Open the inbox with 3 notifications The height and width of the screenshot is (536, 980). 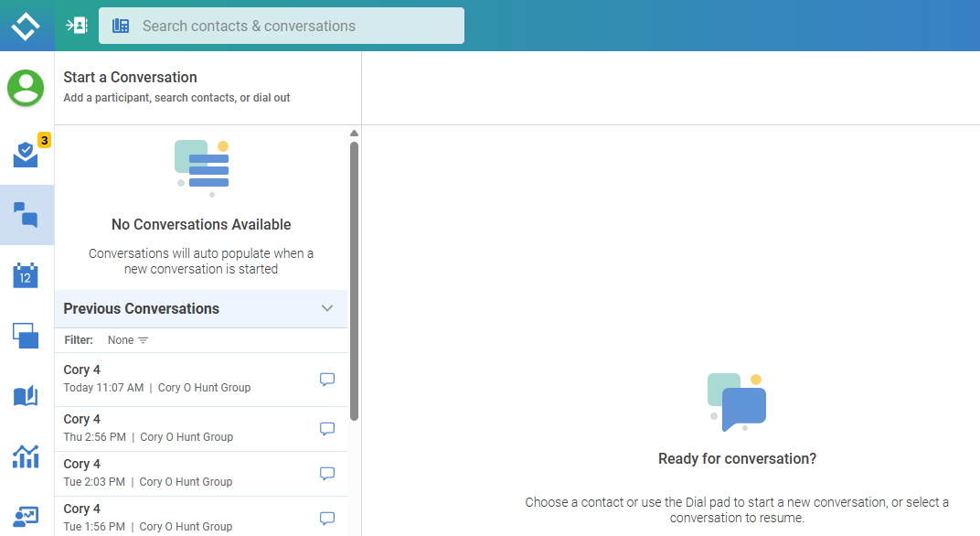pyautogui.click(x=27, y=155)
